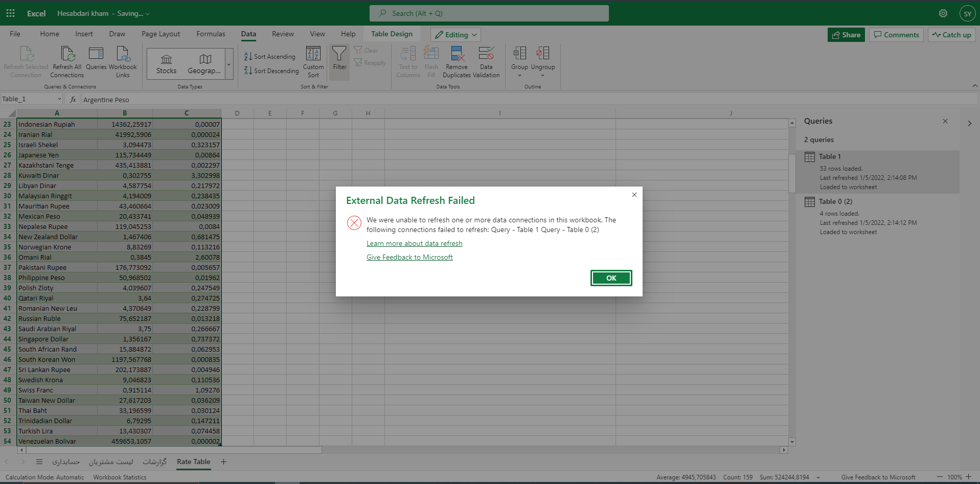Click the Table 0 (2) query icon

(810, 202)
